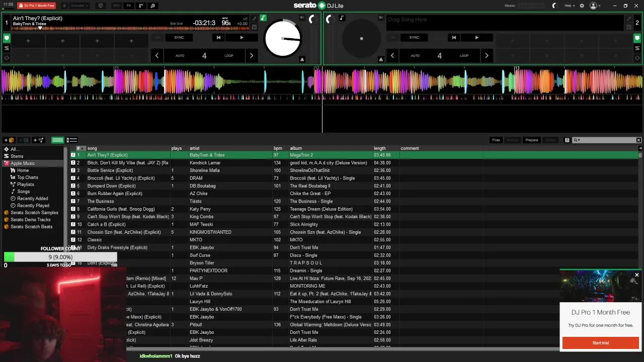The height and width of the screenshot is (362, 644).
Task: Open Apple Music Playlists
Action: coord(26,185)
